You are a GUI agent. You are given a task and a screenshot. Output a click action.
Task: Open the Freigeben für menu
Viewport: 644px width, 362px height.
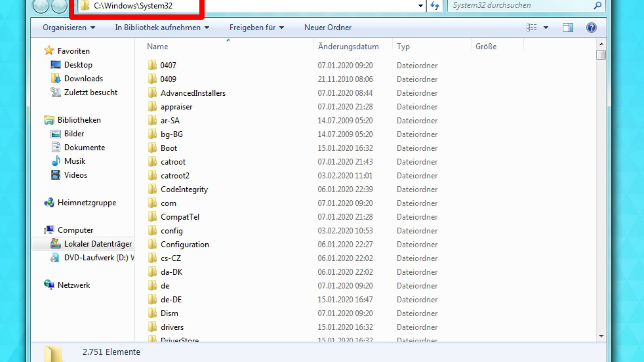[256, 27]
